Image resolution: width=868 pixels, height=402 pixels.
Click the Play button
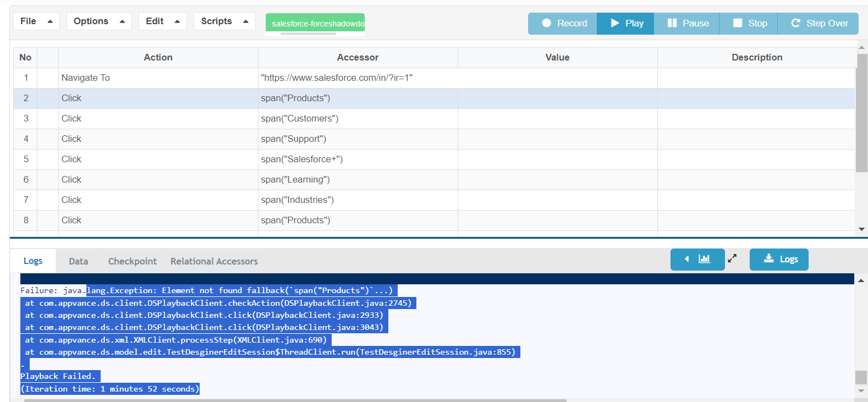tap(625, 23)
